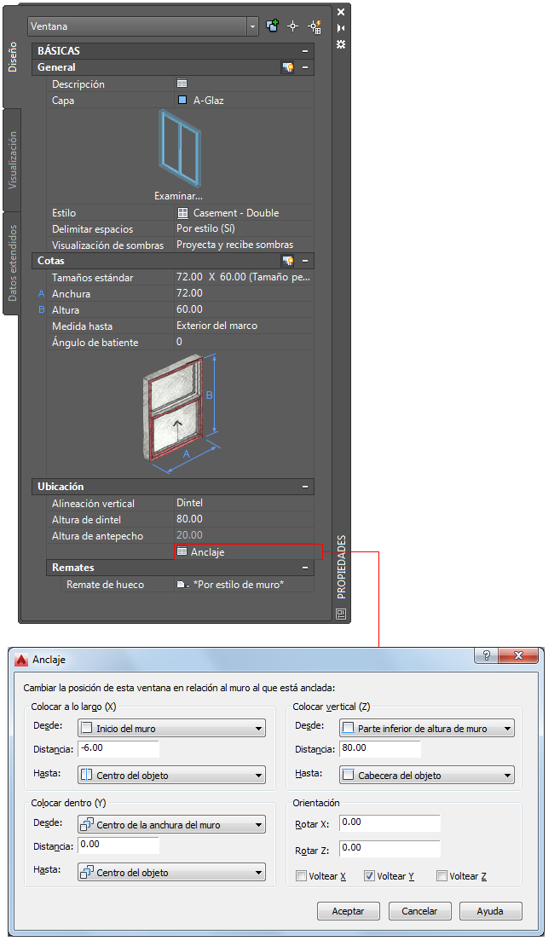This screenshot has height=952, width=560.
Task: Click the Ayuda button
Action: [490, 911]
